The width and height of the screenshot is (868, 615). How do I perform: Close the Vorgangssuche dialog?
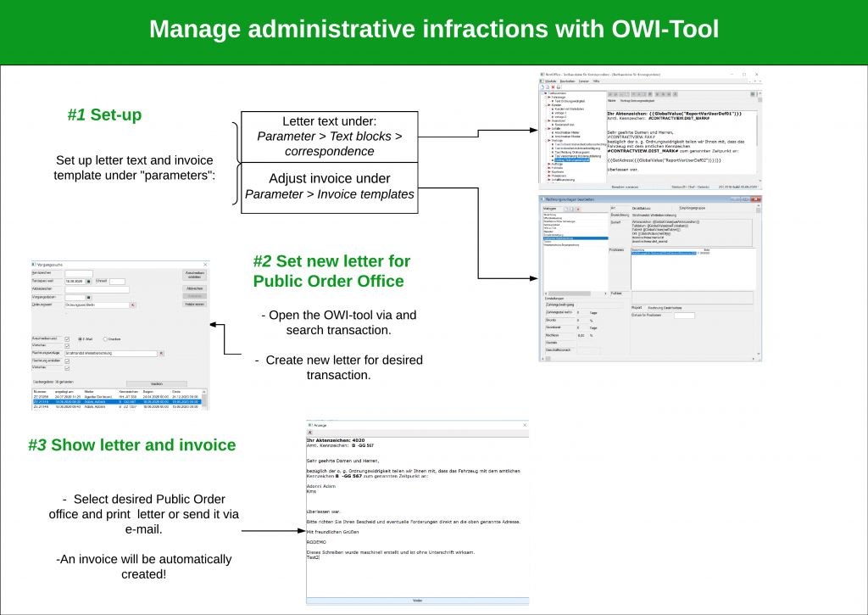(x=205, y=265)
